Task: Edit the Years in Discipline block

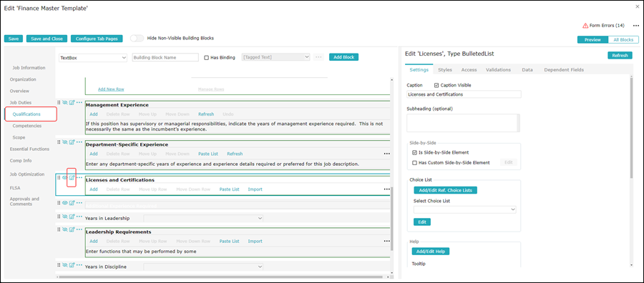Action: tap(72, 264)
